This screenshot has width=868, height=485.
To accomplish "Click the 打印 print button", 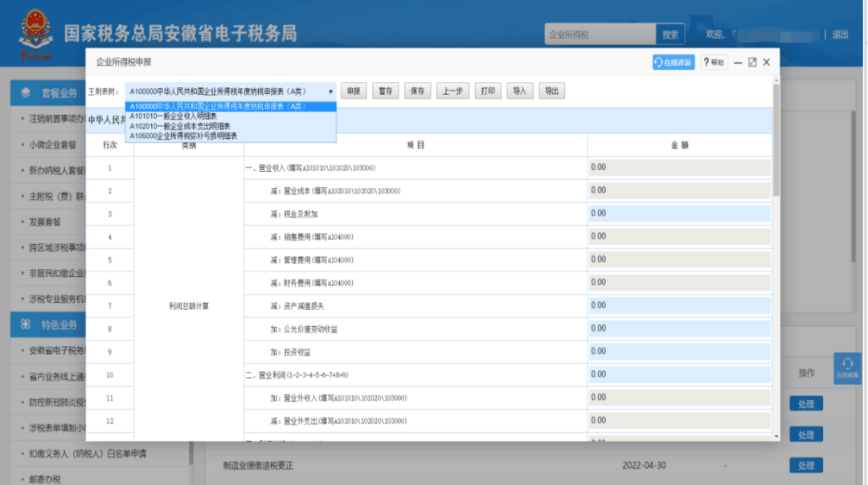I will pos(488,92).
